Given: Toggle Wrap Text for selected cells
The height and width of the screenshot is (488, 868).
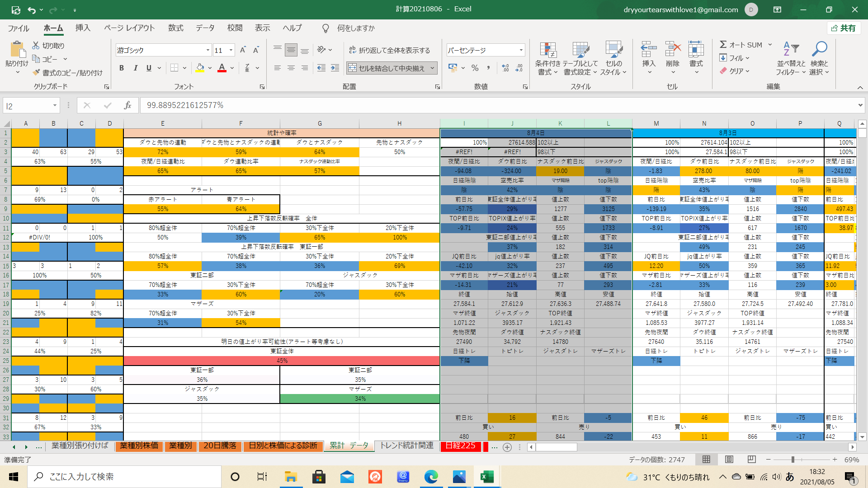Looking at the screenshot, I should 390,50.
